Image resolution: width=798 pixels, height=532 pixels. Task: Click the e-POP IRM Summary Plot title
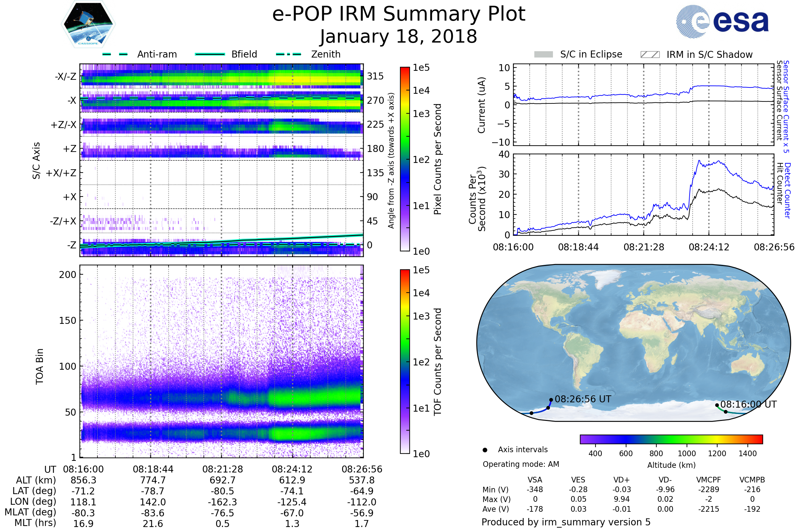[x=399, y=14]
